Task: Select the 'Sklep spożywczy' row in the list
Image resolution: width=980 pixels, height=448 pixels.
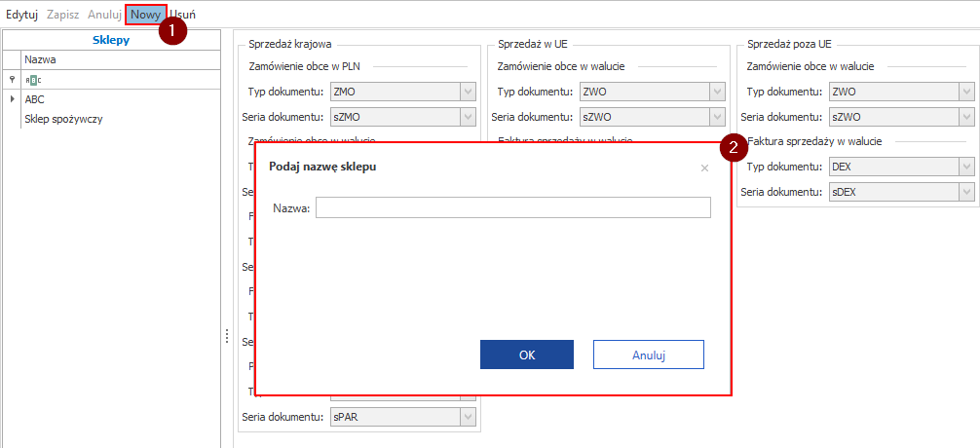Action: pyautogui.click(x=64, y=119)
